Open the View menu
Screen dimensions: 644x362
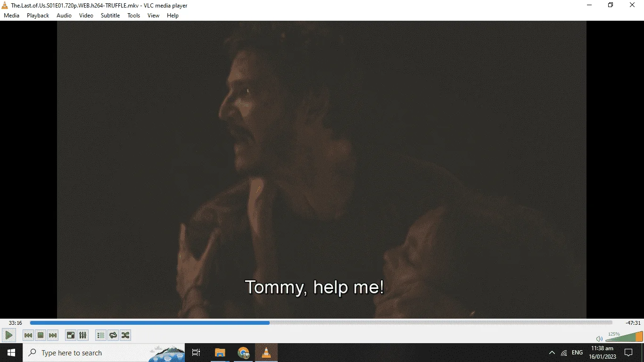coord(154,16)
